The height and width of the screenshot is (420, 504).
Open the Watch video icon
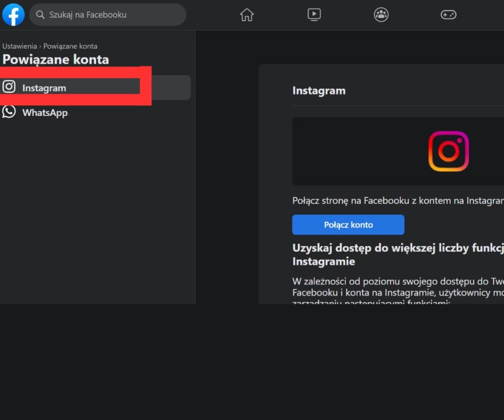coord(314,15)
